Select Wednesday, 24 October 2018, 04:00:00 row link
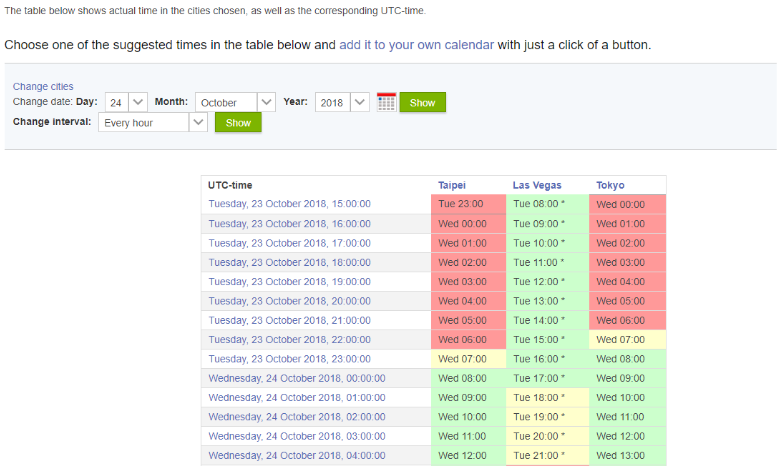 click(297, 456)
